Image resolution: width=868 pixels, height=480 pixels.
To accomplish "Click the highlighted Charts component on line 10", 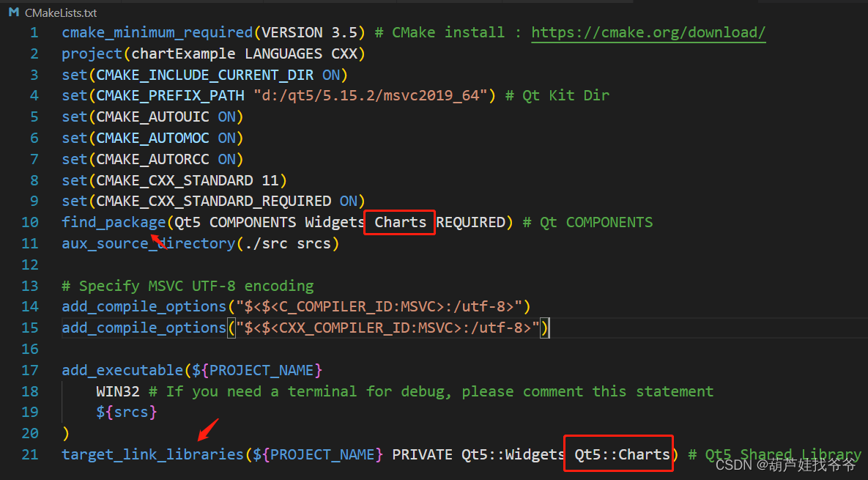I will coord(399,222).
